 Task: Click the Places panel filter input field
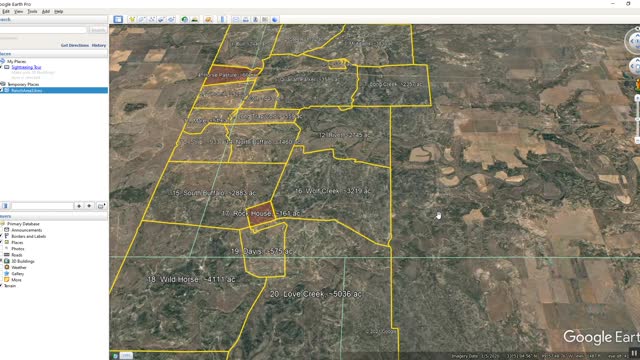coord(42,206)
